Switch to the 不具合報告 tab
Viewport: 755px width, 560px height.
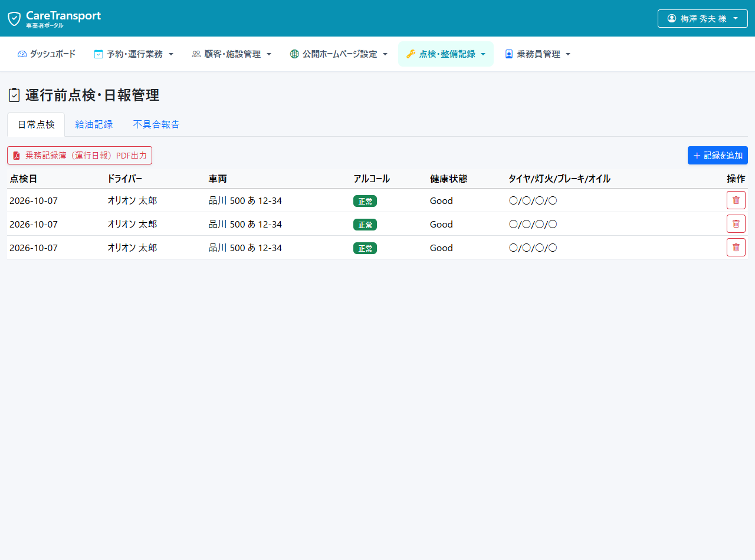tap(156, 124)
